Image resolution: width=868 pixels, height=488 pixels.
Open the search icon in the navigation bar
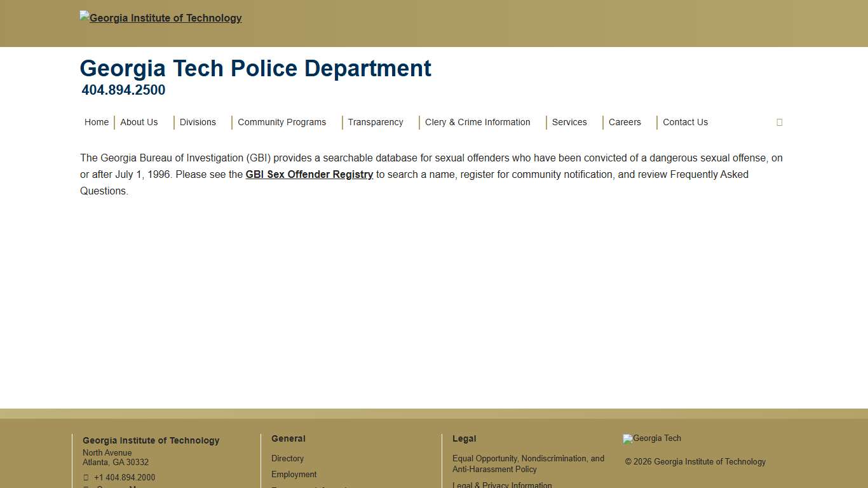point(779,122)
